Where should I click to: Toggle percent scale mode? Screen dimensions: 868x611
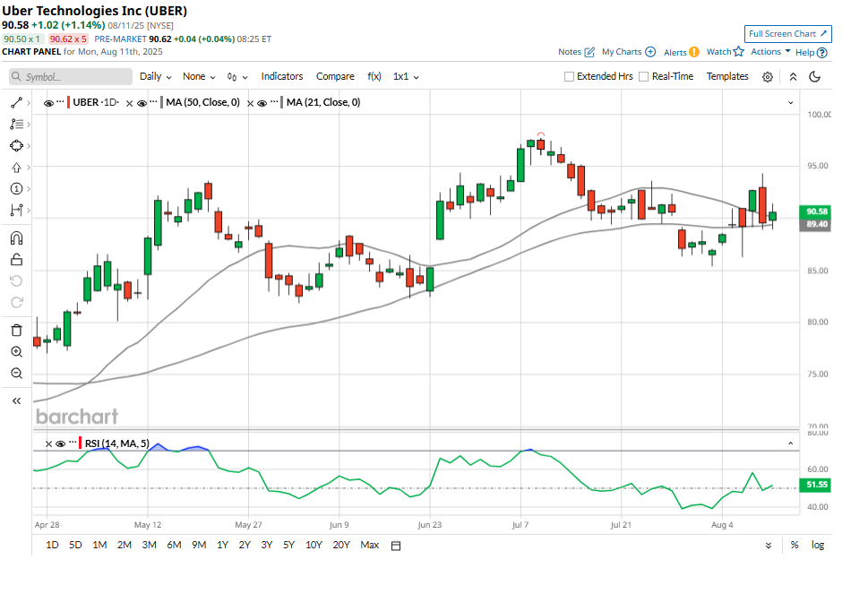pyautogui.click(x=795, y=545)
